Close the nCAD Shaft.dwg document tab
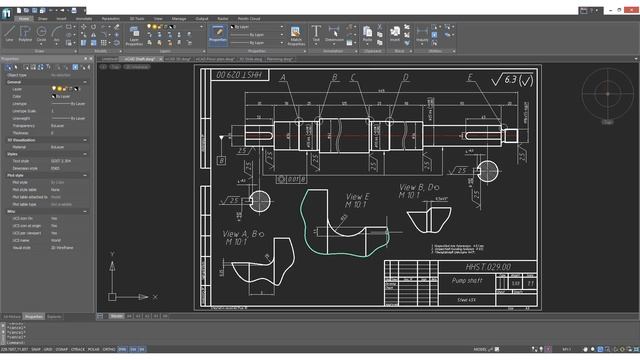 [x=160, y=59]
